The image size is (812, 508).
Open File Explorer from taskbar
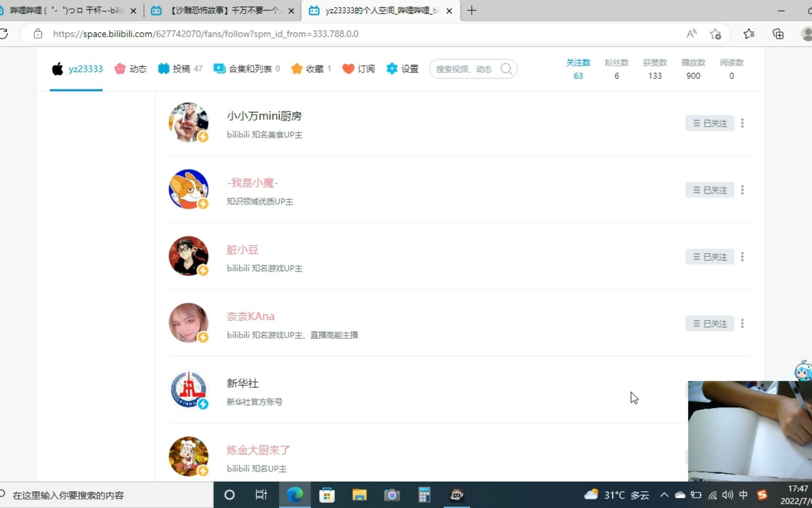pos(359,495)
